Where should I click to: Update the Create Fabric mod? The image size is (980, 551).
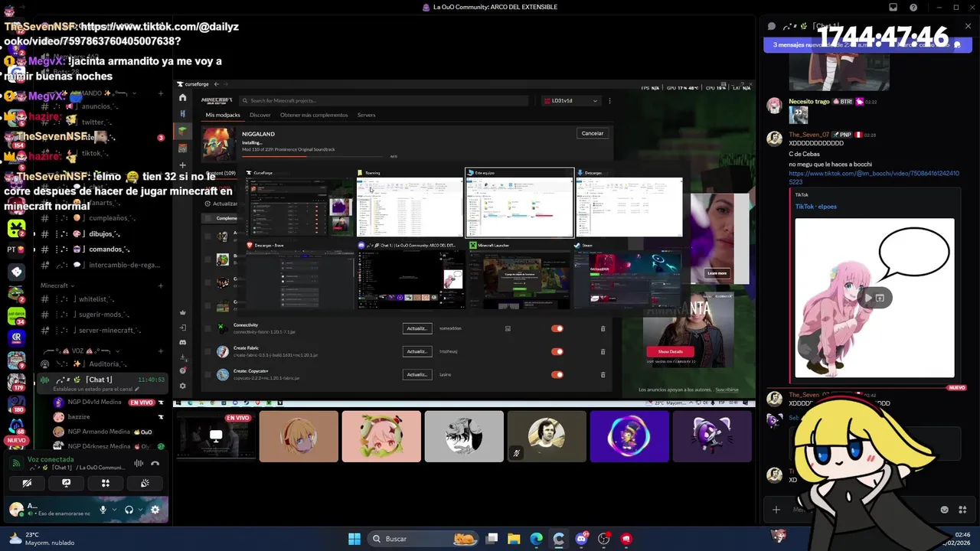(416, 351)
